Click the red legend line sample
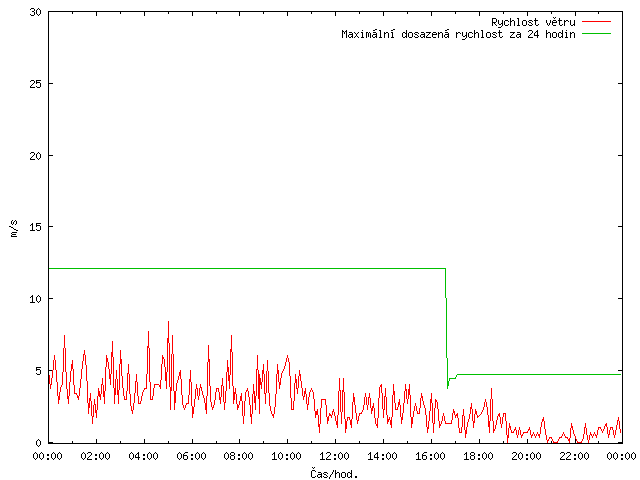This screenshot has width=640, height=480. pos(596,22)
